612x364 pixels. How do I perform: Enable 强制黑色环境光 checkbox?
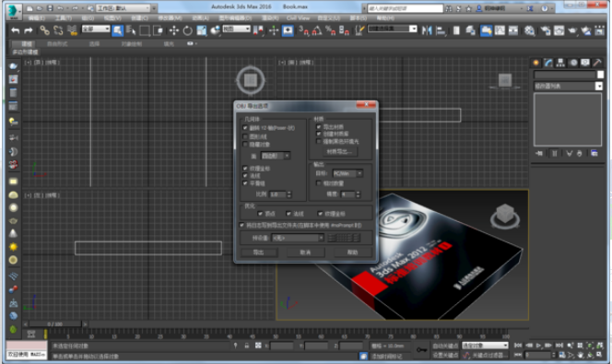coord(319,141)
